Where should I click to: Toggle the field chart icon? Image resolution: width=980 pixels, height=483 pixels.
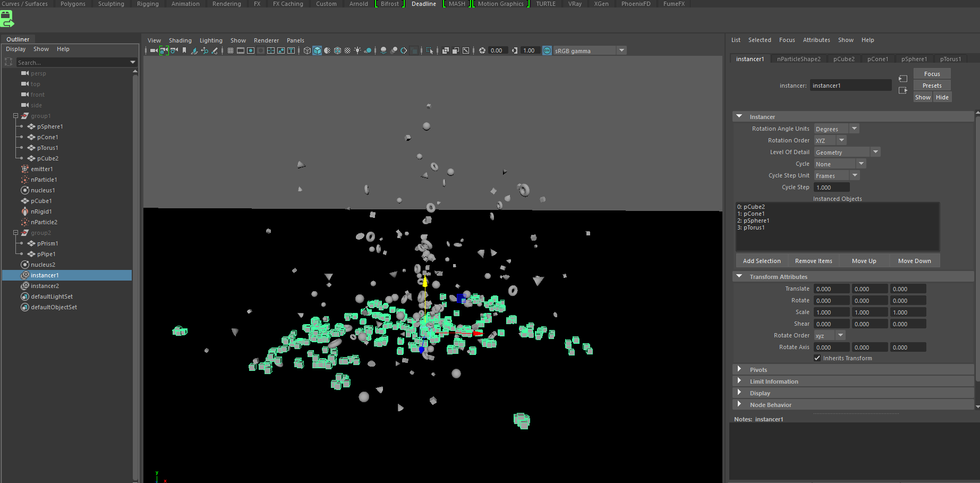(x=271, y=50)
